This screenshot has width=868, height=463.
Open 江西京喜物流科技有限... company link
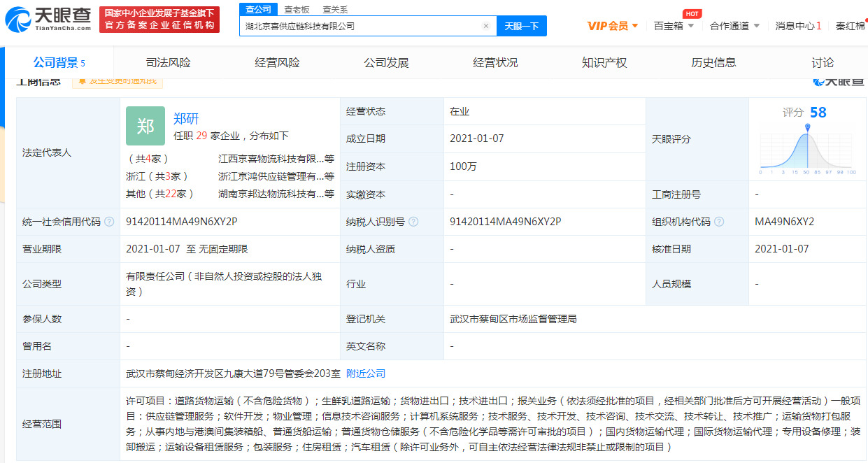click(276, 159)
